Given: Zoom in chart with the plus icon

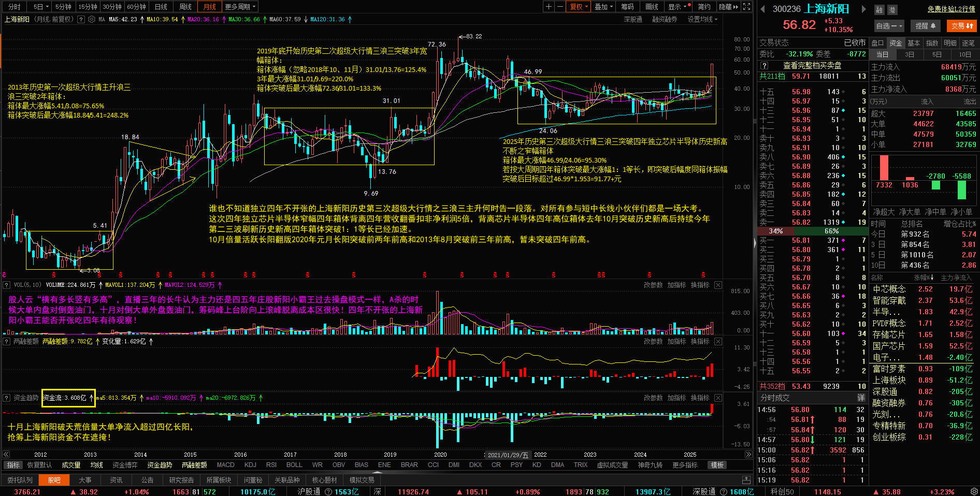Looking at the screenshot, I should coord(549,7).
